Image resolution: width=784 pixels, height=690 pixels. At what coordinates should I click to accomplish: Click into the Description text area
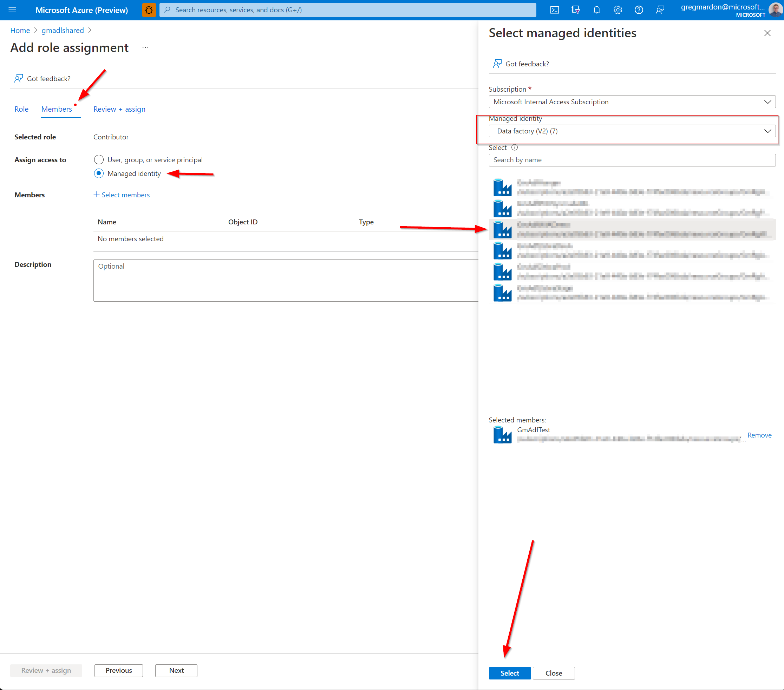click(x=286, y=280)
